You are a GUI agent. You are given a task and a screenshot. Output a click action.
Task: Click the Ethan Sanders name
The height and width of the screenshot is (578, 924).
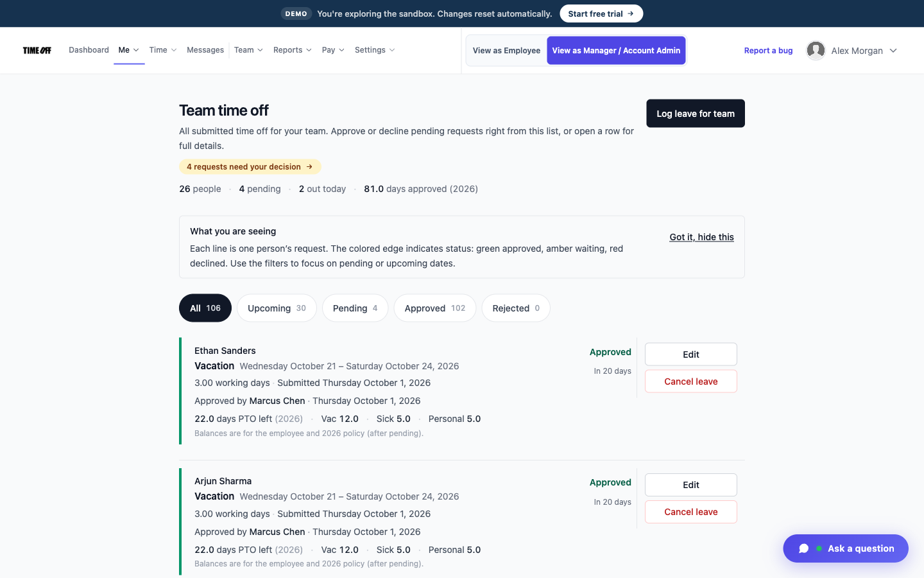[225, 351]
